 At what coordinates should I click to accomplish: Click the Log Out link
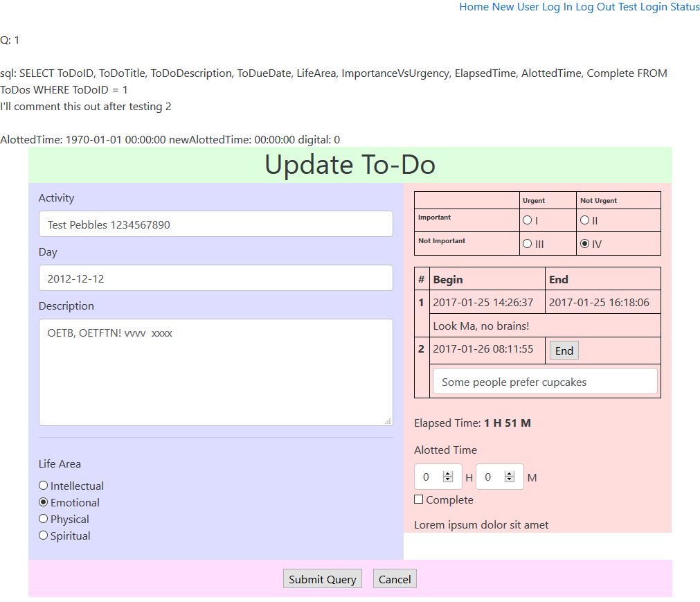pyautogui.click(x=595, y=7)
